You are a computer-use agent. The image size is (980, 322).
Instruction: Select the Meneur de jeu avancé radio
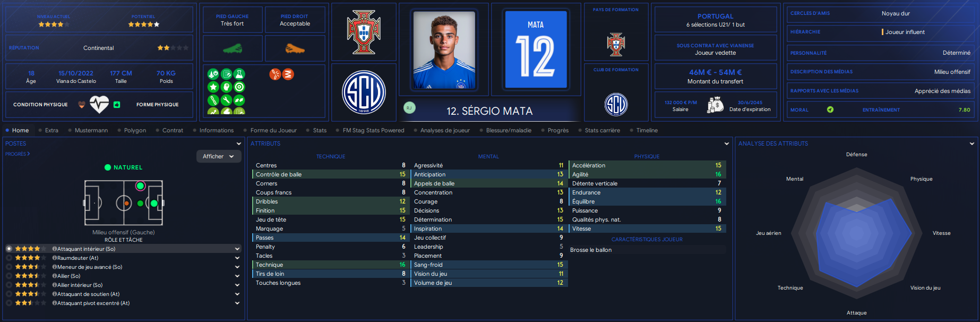(x=9, y=267)
